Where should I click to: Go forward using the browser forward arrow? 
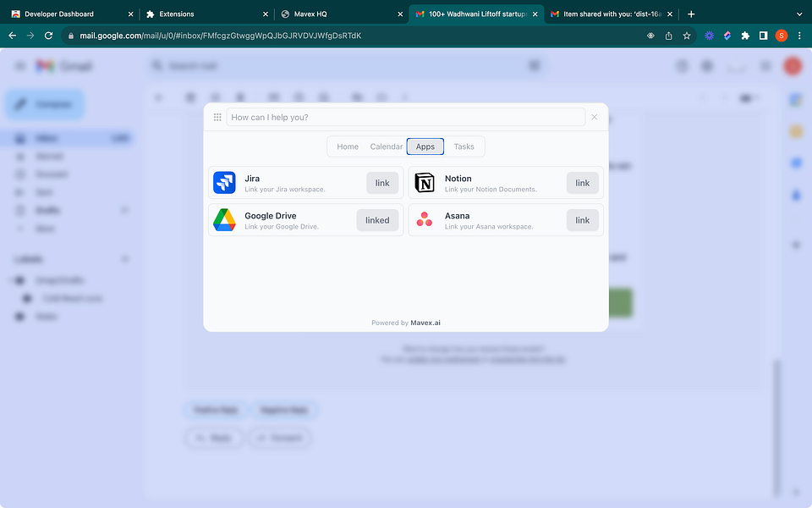coord(30,36)
